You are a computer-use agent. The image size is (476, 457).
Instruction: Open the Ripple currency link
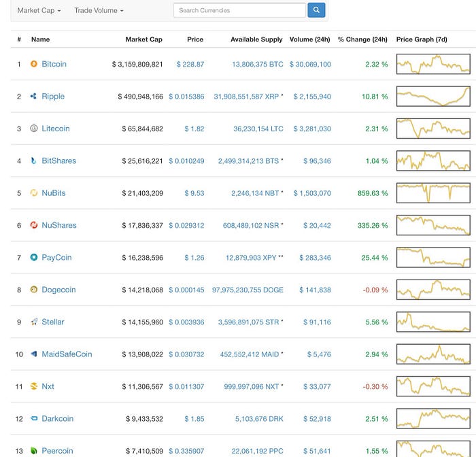click(x=53, y=97)
